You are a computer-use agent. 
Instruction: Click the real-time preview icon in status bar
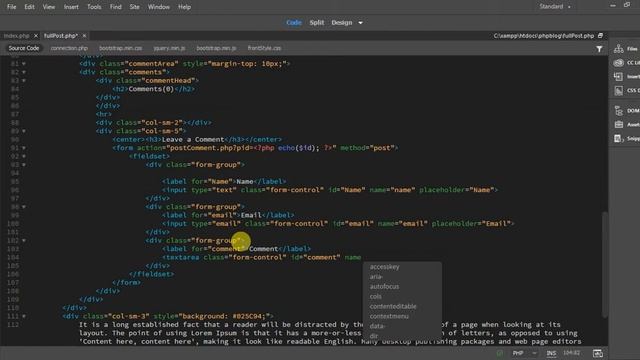pyautogui.click(x=598, y=353)
